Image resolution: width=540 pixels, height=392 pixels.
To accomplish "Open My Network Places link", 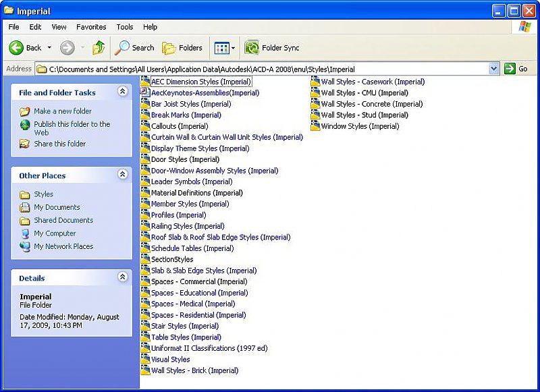I will 63,246.
